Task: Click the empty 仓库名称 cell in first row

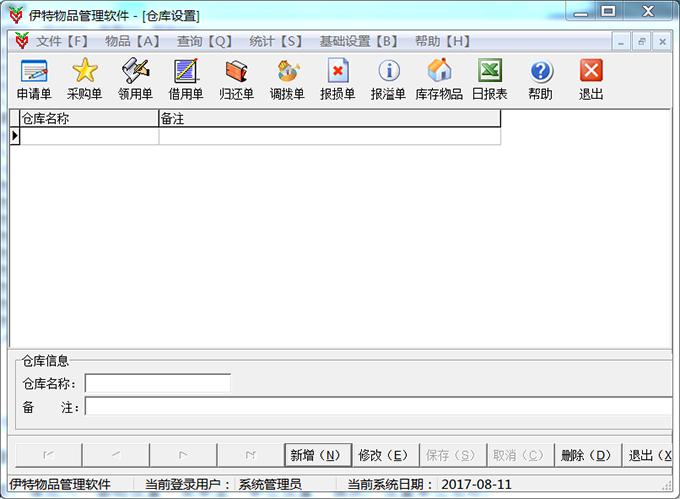Action: coord(89,136)
